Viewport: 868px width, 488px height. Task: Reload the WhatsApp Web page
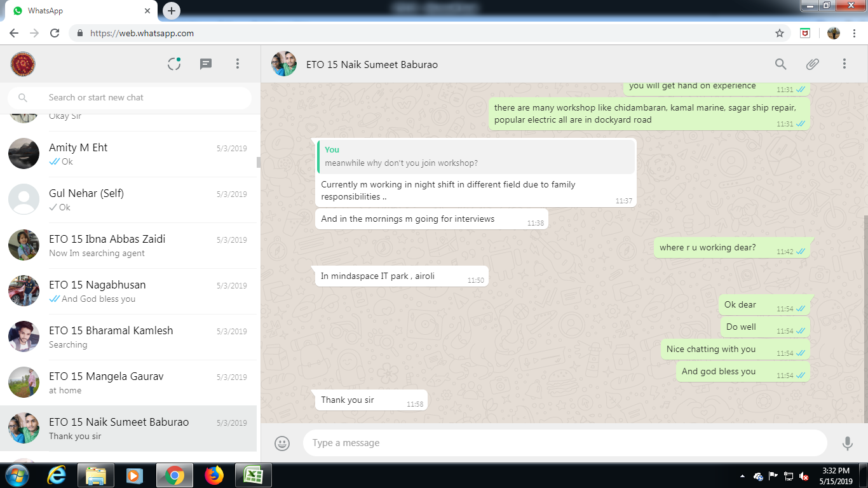(x=55, y=33)
